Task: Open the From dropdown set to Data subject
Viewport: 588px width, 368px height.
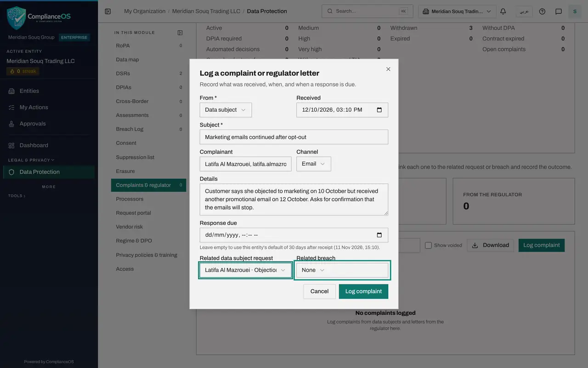Action: point(226,110)
